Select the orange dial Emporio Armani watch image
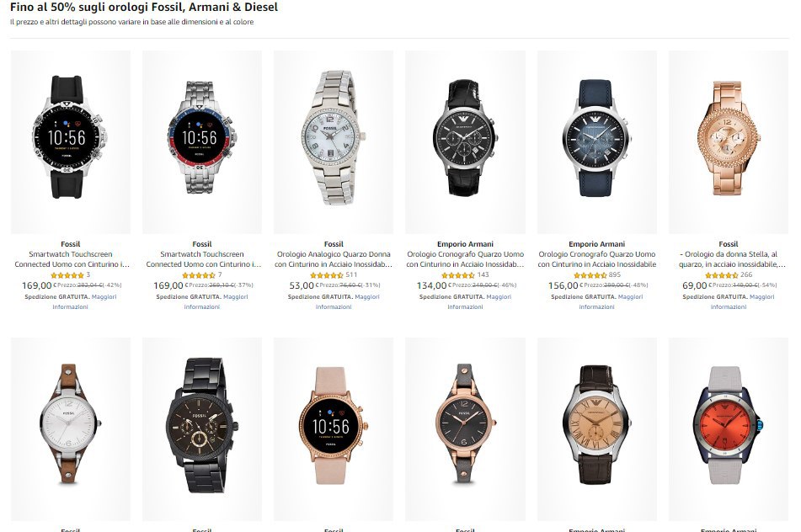Image resolution: width=801 pixels, height=532 pixels. click(729, 428)
